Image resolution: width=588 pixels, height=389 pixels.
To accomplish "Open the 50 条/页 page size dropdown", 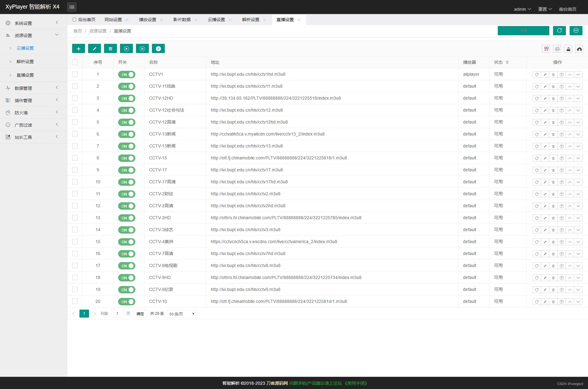I will (181, 314).
